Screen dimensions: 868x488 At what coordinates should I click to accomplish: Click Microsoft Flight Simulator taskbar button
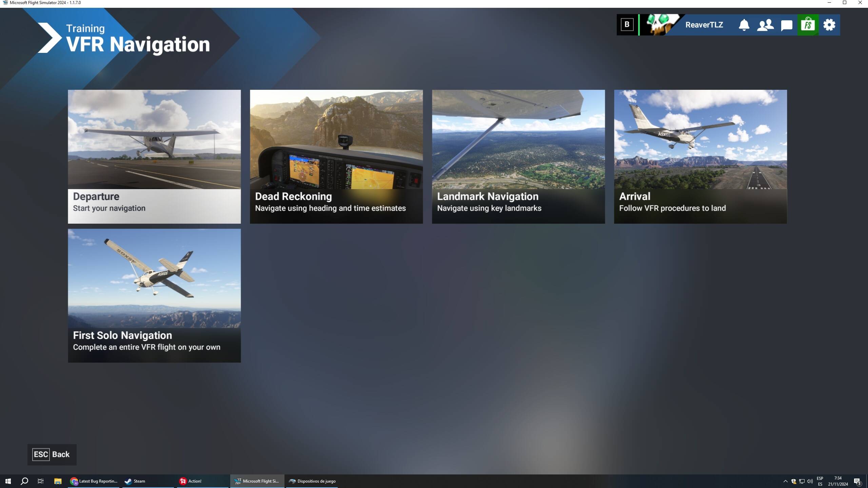tap(257, 481)
